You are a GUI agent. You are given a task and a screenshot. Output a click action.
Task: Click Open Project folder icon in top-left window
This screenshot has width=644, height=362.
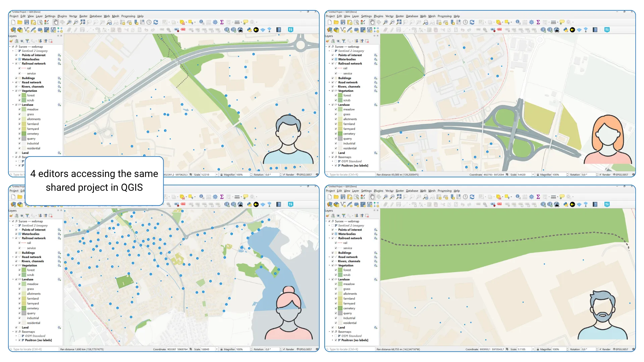[20, 22]
